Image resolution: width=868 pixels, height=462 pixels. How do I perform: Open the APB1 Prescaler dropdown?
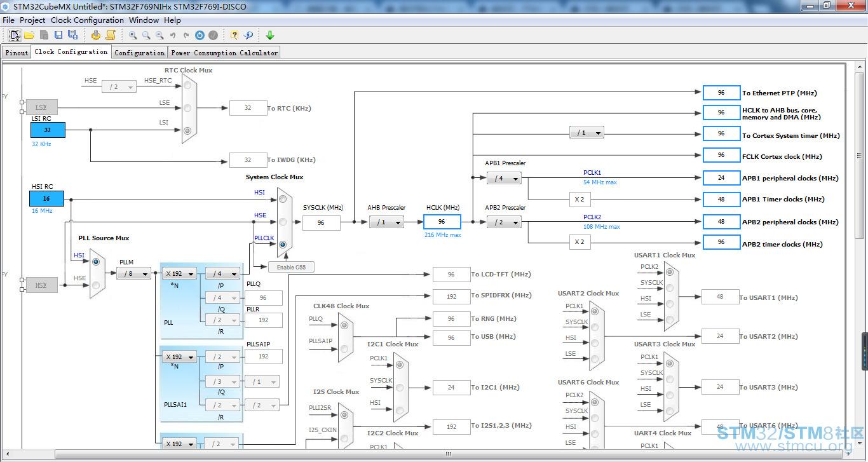pos(504,179)
